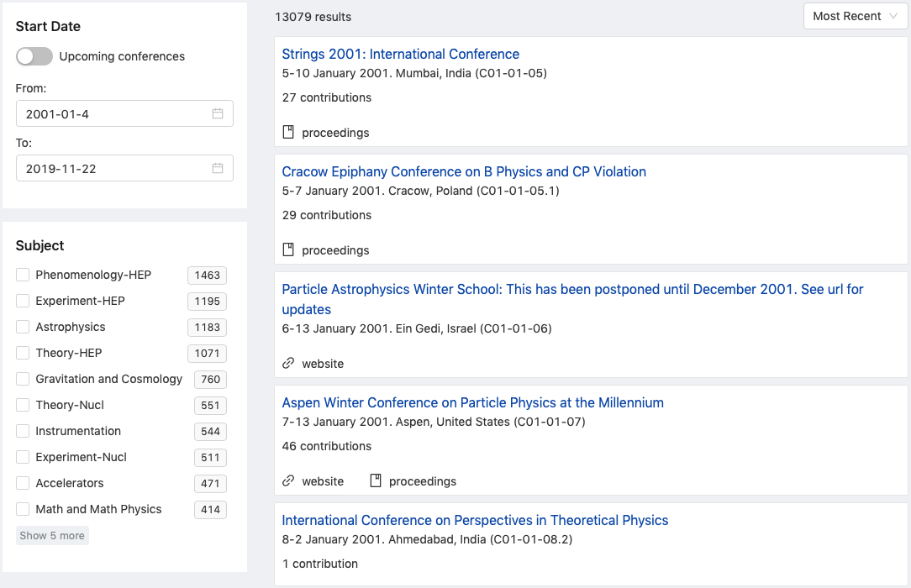
Task: Click the calendar icon in To date field
Action: click(x=218, y=168)
